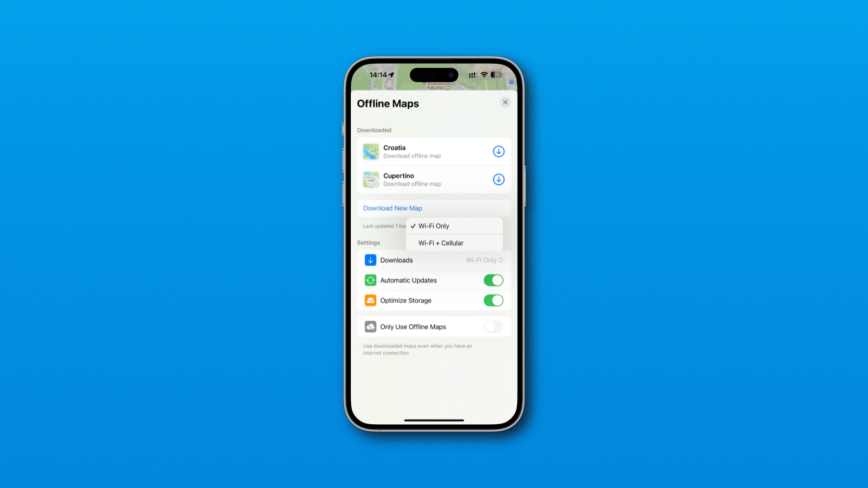Image resolution: width=868 pixels, height=488 pixels.
Task: Click the Optimize Storage orange icon
Action: pyautogui.click(x=370, y=300)
